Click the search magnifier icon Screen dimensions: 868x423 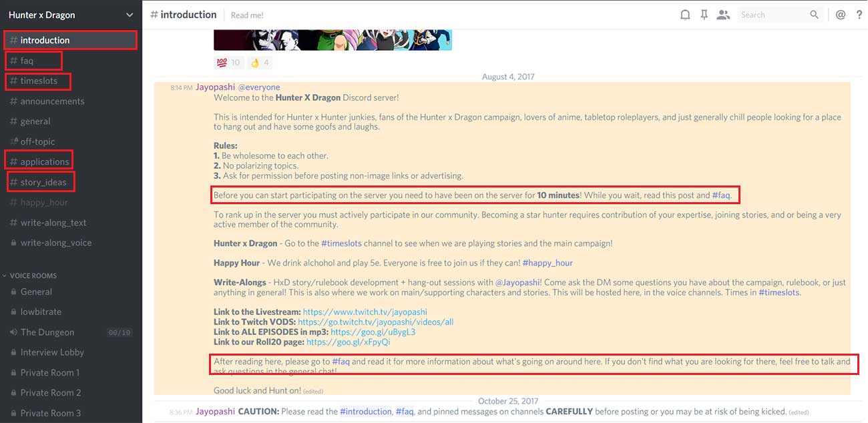pyautogui.click(x=814, y=15)
